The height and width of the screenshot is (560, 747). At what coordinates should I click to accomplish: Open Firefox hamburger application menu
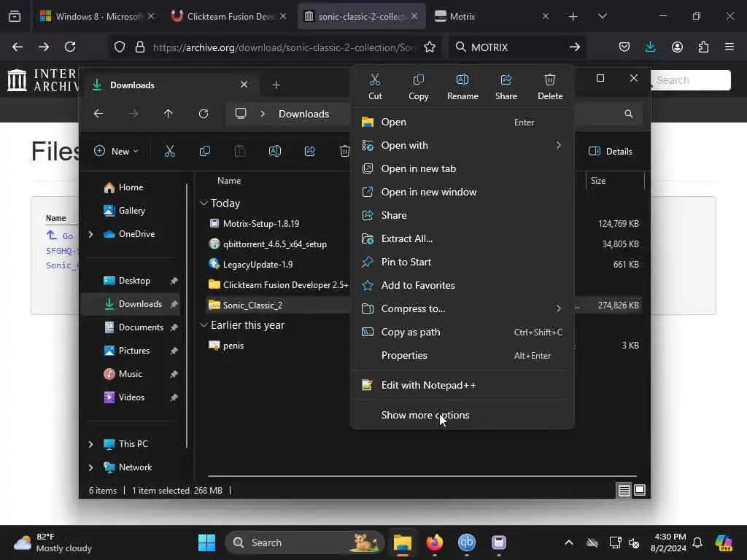(729, 47)
